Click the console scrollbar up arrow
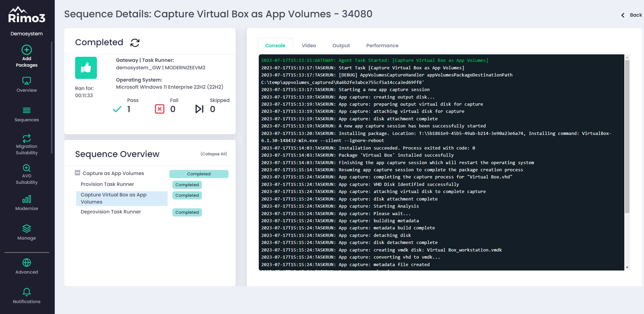This screenshot has height=314, width=644. tap(627, 57)
